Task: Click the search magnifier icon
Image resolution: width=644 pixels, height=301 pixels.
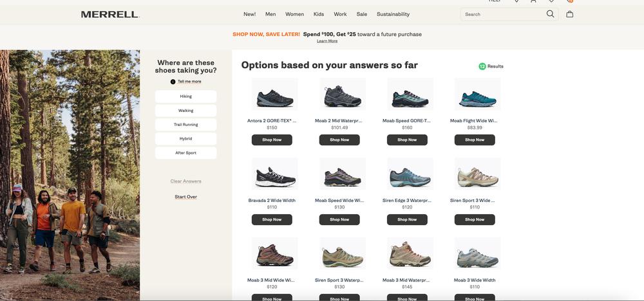Action: click(x=550, y=14)
